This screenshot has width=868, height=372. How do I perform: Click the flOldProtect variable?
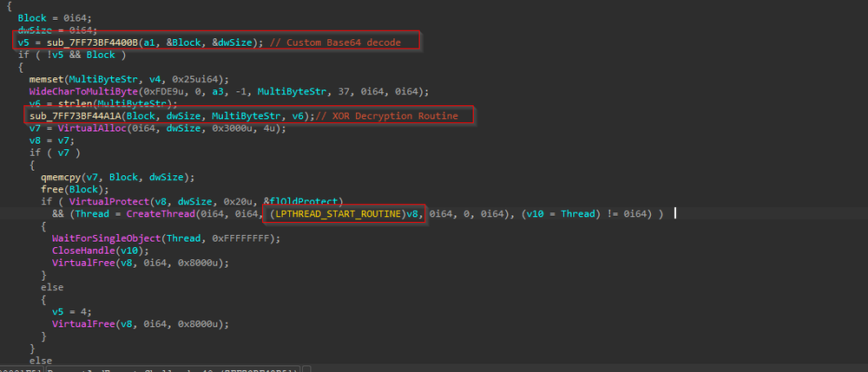tap(305, 202)
